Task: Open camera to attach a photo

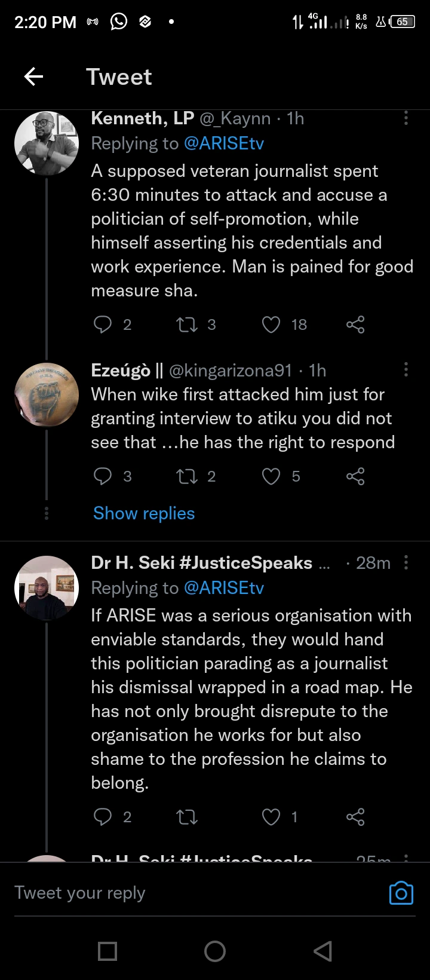Action: coord(401,893)
